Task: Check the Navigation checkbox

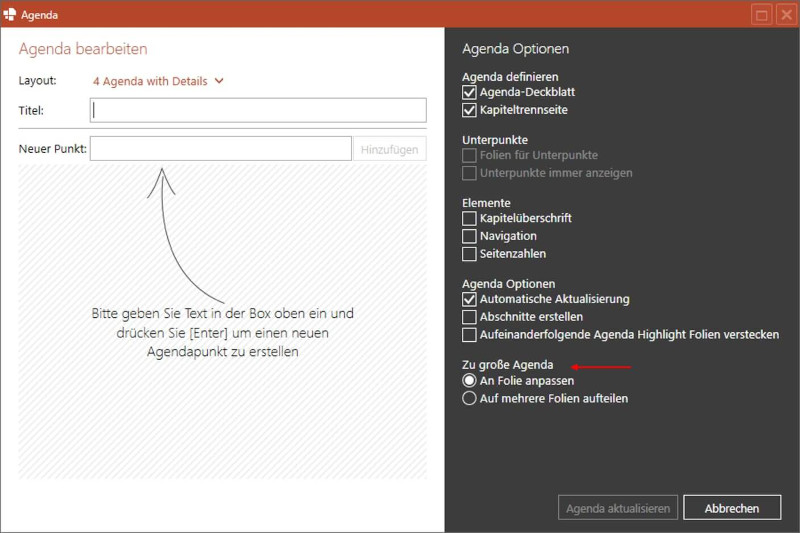Action: (x=470, y=236)
